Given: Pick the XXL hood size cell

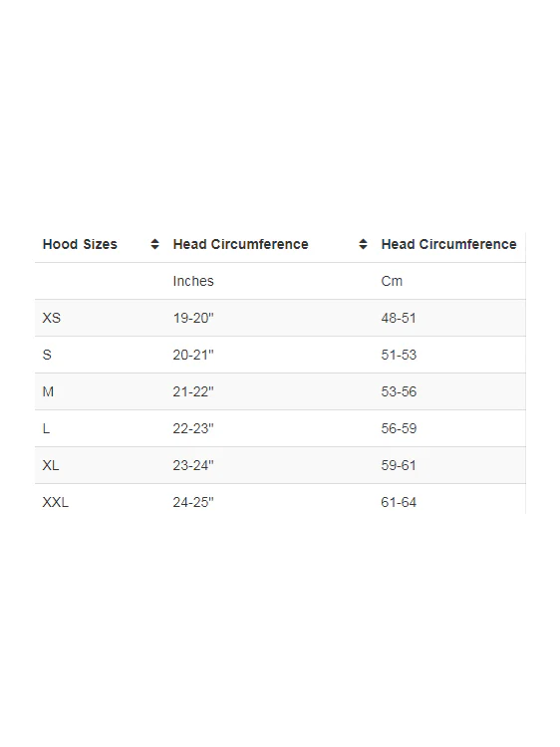Looking at the screenshot, I should pyautogui.click(x=55, y=502).
